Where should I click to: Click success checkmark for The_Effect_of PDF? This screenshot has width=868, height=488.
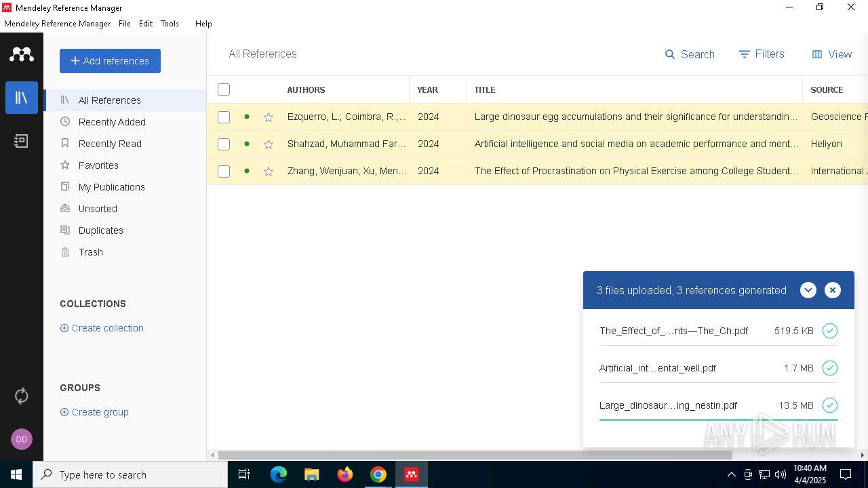(x=830, y=331)
